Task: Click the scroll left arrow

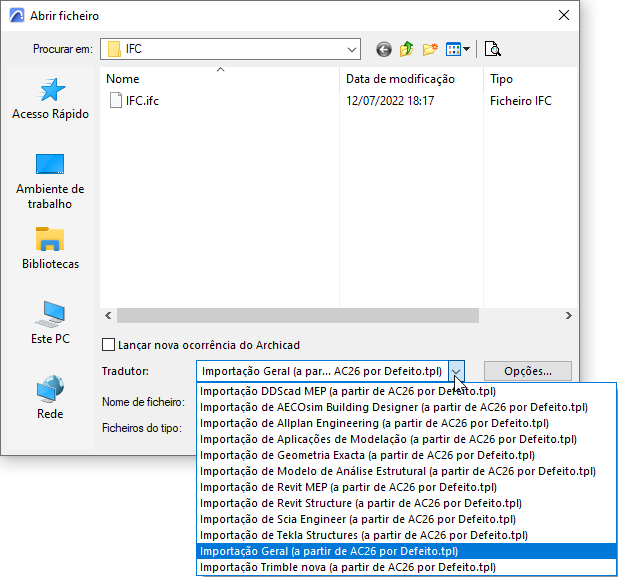Action: (x=108, y=316)
